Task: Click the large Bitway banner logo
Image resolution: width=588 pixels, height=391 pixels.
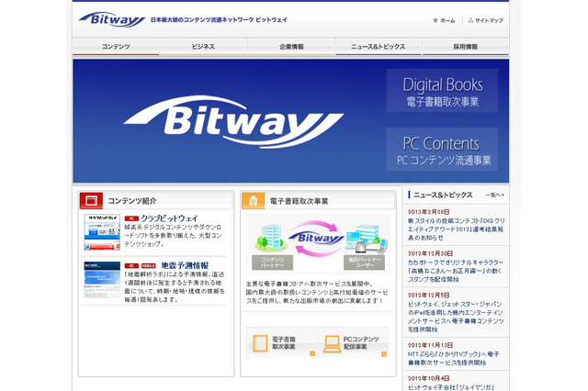Action: pyautogui.click(x=233, y=122)
